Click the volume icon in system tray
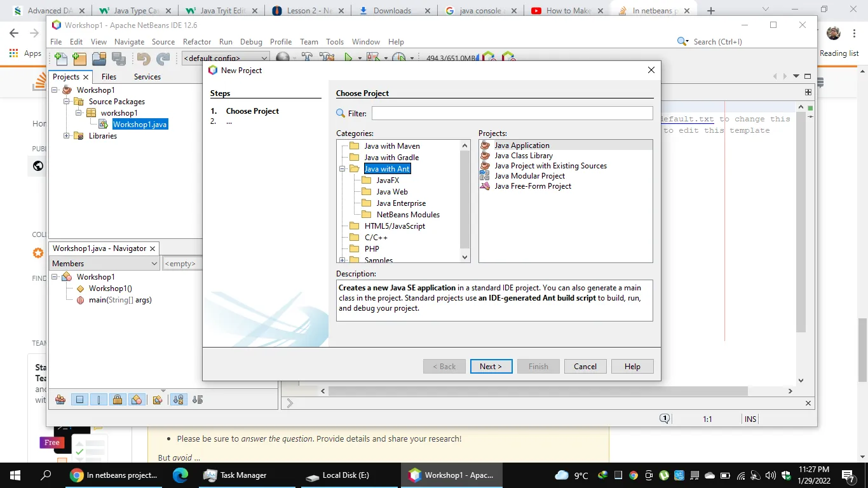Image resolution: width=868 pixels, height=488 pixels. coord(770,475)
